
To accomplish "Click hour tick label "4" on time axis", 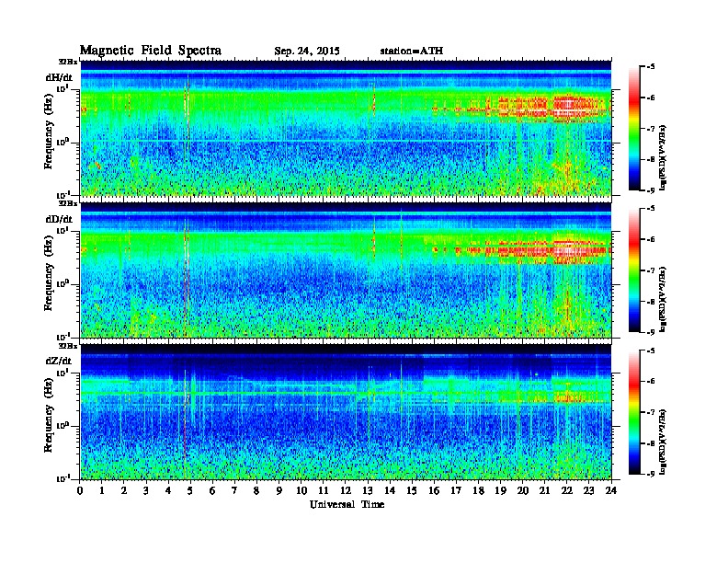I will 168,490.
